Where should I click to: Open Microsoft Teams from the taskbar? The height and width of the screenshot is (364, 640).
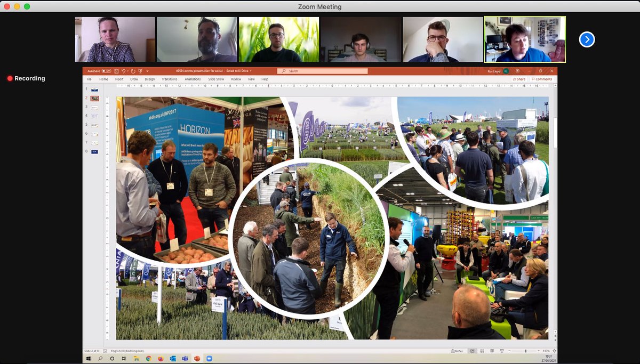tap(185, 359)
